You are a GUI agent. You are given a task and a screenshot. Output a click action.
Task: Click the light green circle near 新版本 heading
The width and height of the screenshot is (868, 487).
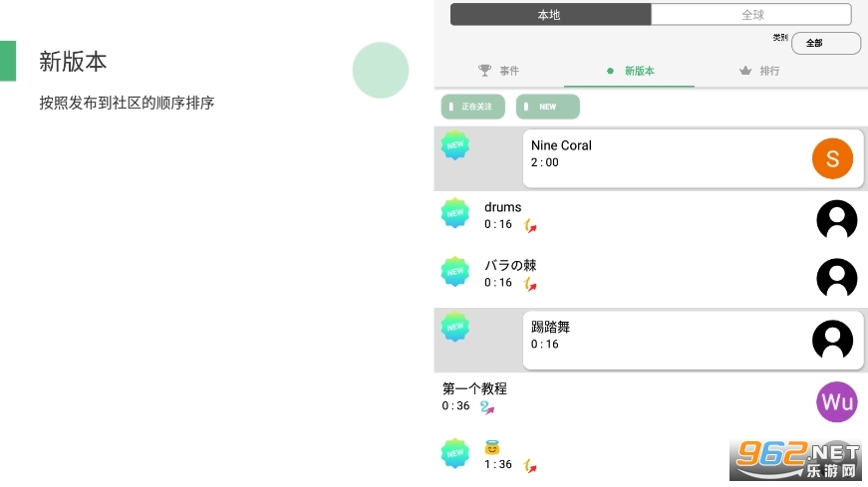[x=381, y=70]
